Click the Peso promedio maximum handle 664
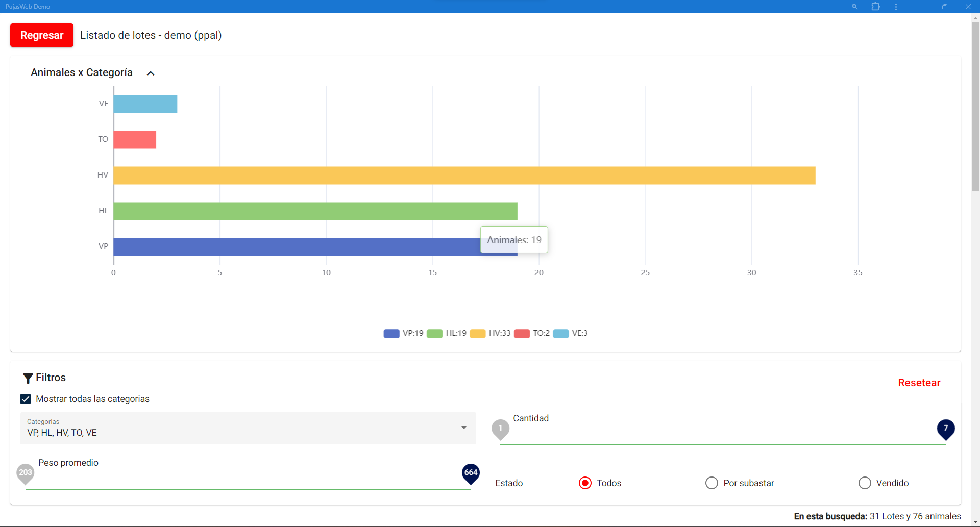This screenshot has height=527, width=980. [x=471, y=473]
